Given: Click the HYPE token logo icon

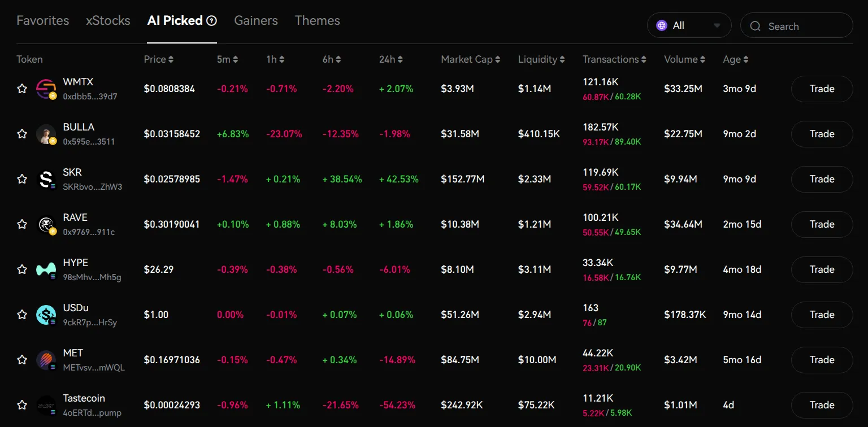Looking at the screenshot, I should (46, 269).
